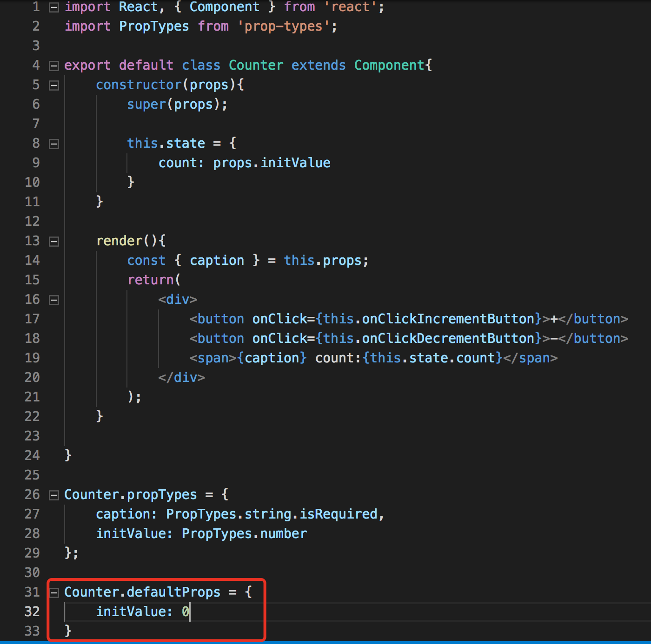Click return keyword on line 15

click(150, 280)
